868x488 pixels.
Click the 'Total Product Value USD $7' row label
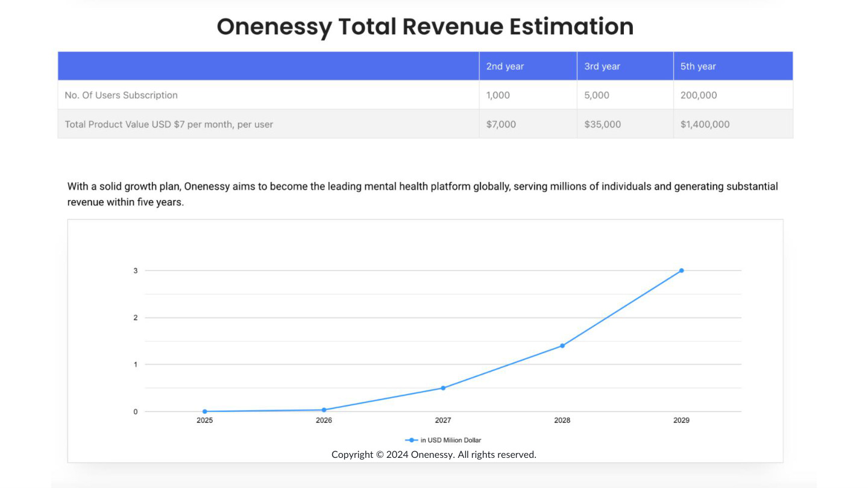(x=169, y=124)
